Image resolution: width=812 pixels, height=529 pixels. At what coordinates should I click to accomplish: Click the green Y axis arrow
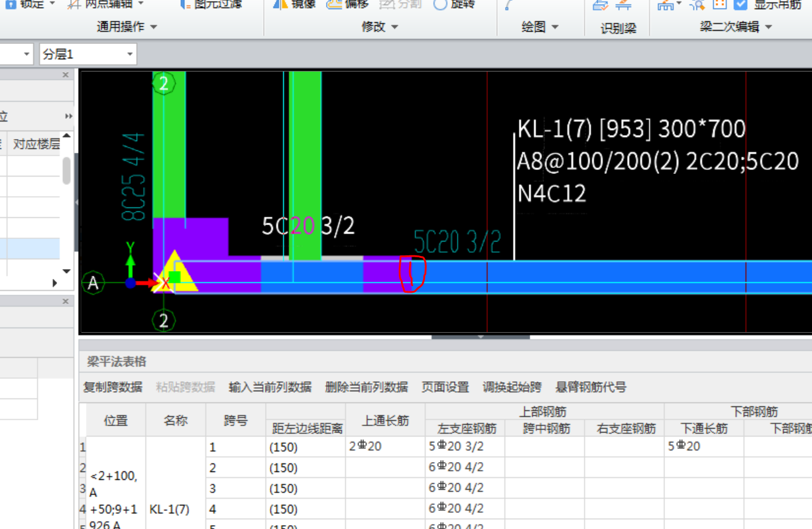(131, 263)
